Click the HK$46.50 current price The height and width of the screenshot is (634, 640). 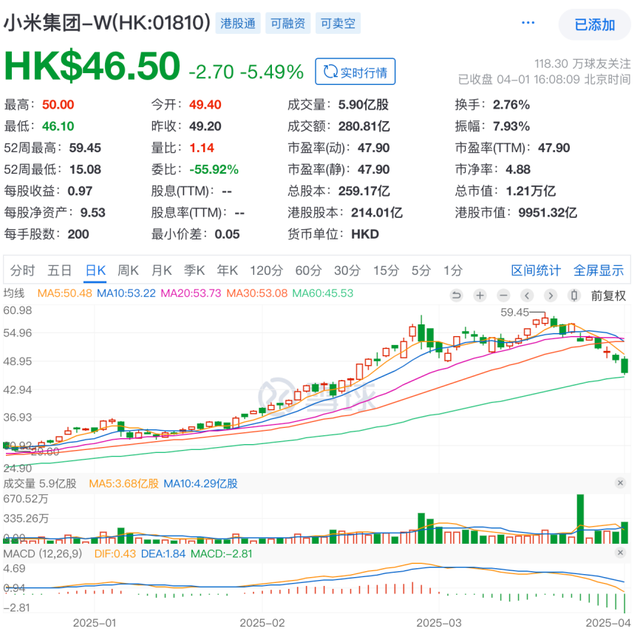click(x=92, y=66)
